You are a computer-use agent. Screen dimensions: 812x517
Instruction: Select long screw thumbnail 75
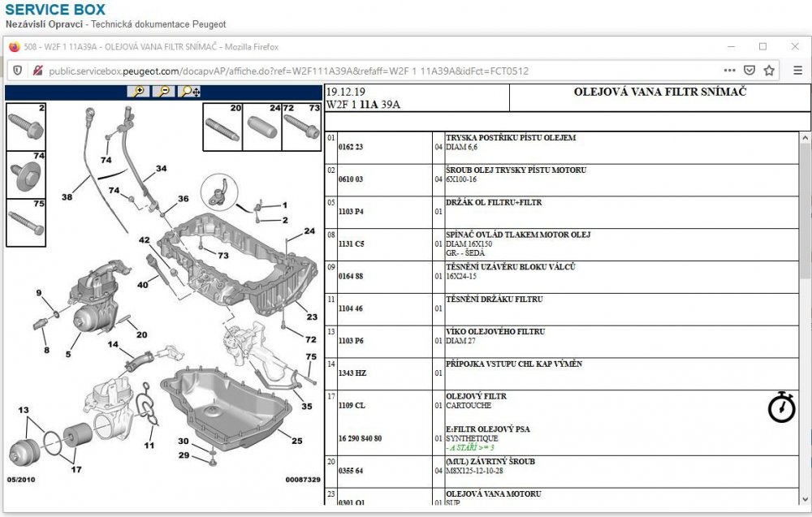pyautogui.click(x=26, y=222)
